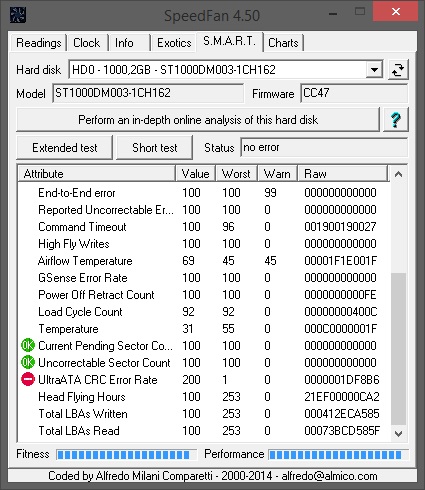Click the Status field showing no error

tap(324, 147)
